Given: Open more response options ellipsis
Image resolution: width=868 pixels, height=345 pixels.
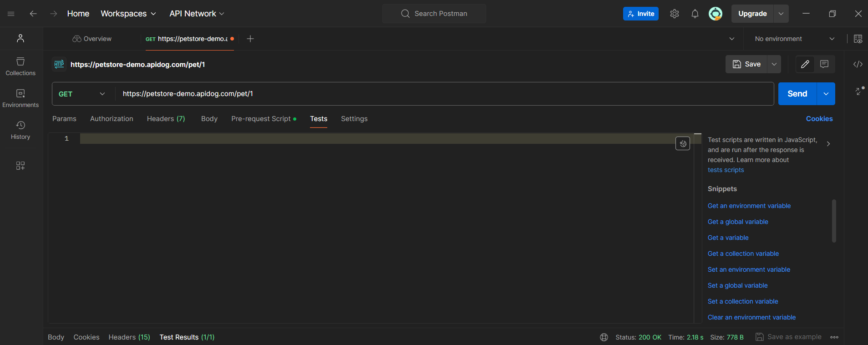Looking at the screenshot, I should [x=834, y=337].
